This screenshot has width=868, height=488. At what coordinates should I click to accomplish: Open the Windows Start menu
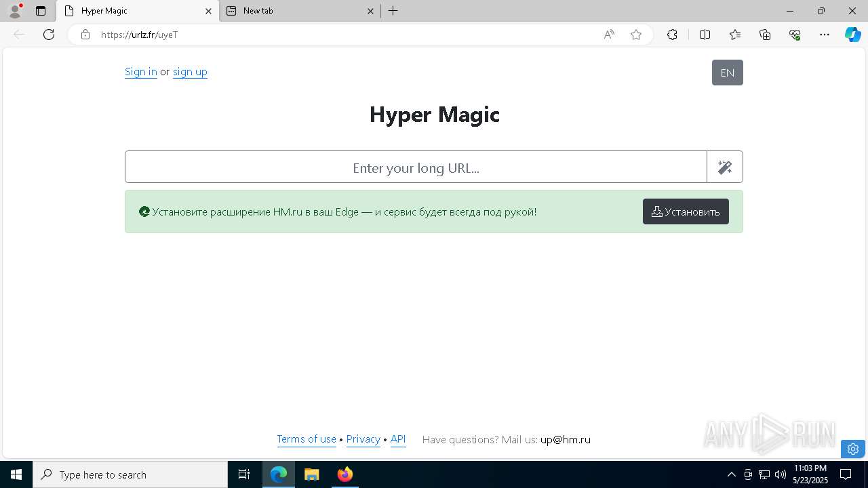[16, 474]
